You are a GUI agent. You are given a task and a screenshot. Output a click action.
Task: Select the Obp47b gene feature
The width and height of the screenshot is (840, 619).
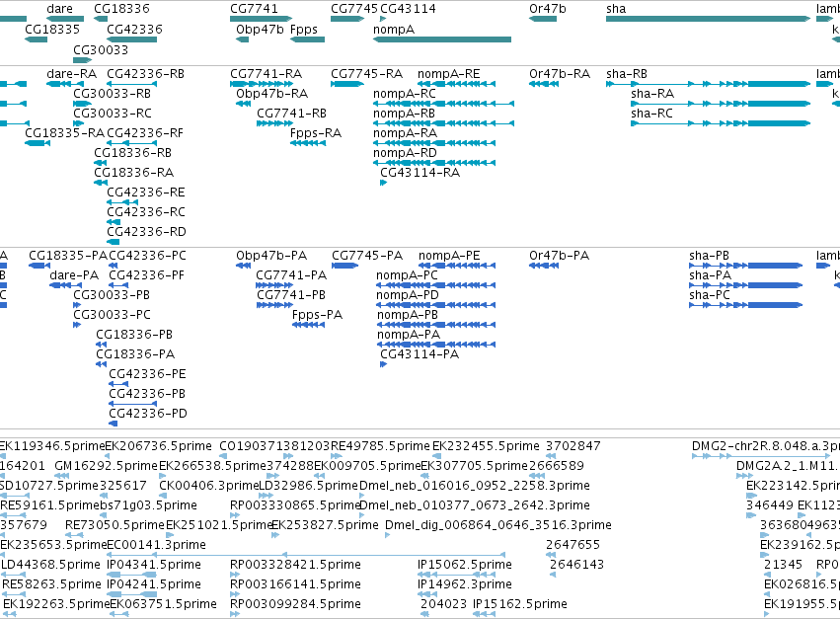tap(242, 39)
